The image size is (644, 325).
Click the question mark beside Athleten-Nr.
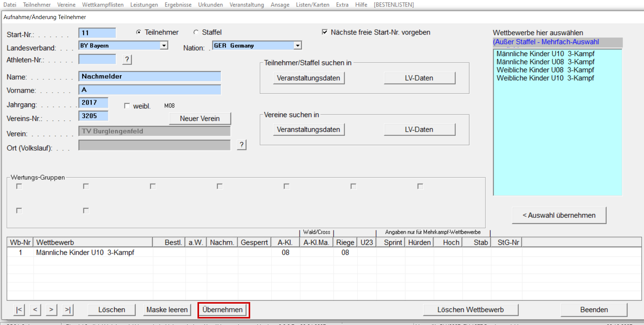(x=127, y=60)
